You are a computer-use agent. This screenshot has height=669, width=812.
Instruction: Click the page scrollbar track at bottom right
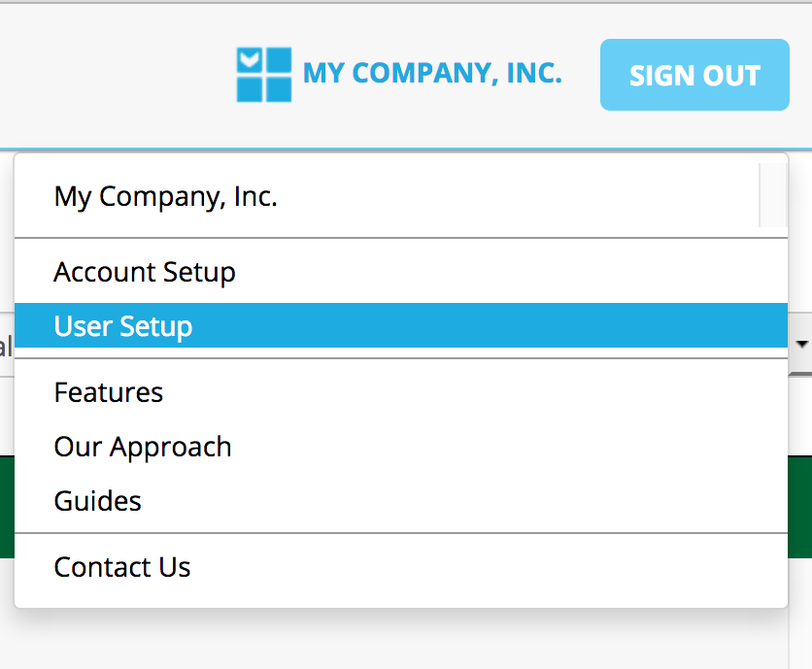coord(798,631)
